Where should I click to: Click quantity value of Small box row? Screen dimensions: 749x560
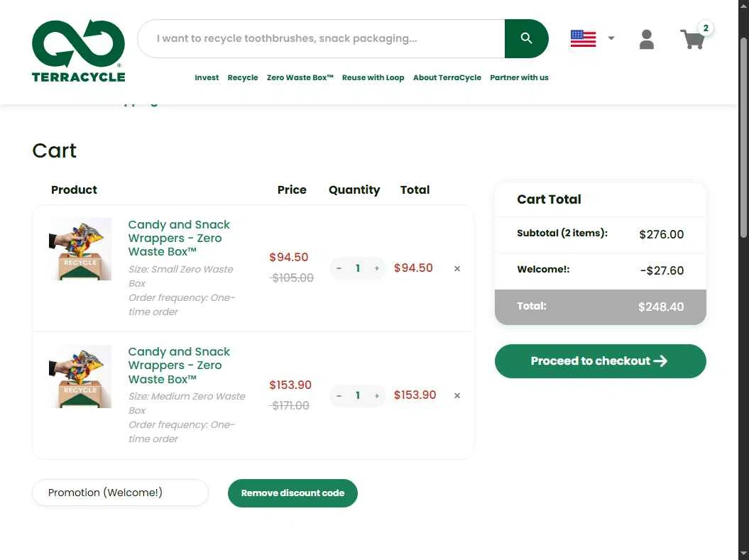click(358, 268)
